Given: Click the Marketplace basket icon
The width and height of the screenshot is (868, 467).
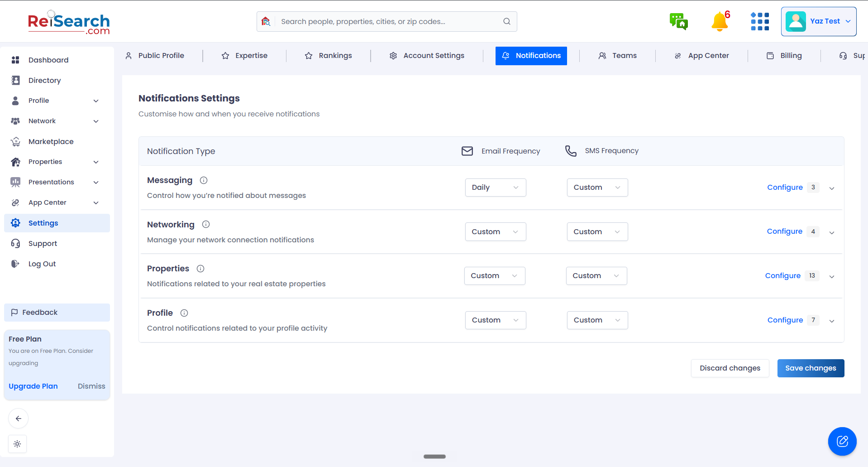Looking at the screenshot, I should click(15, 141).
